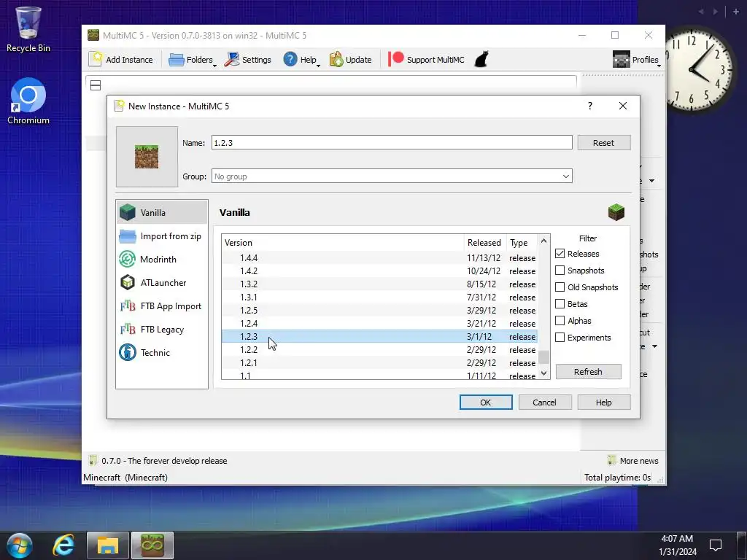
Task: Open the Help toolbar dropdown
Action: tap(301, 60)
